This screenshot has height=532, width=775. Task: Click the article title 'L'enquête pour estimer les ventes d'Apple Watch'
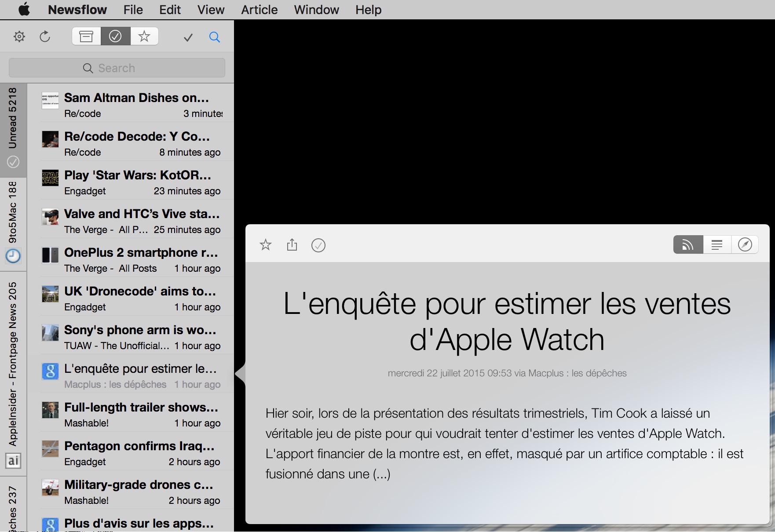click(x=507, y=322)
